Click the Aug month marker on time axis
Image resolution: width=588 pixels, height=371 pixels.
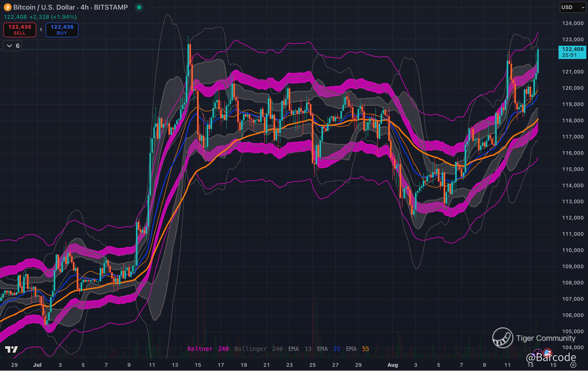click(393, 365)
